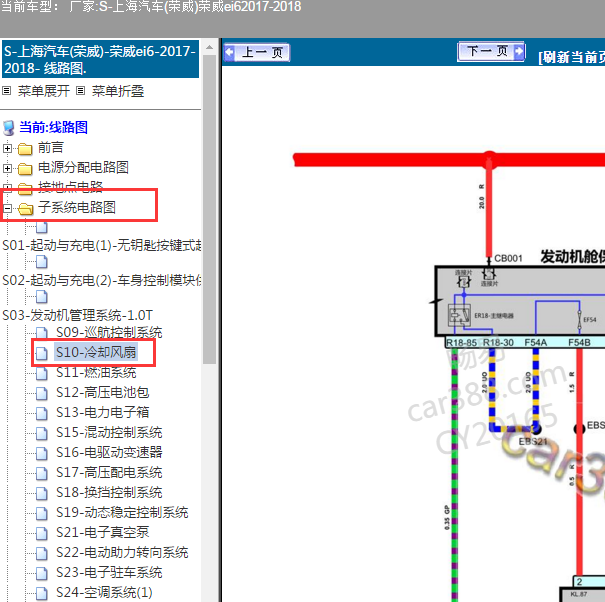
Task: Click the sidebar vertical scrollbar thumb
Action: [x=210, y=209]
